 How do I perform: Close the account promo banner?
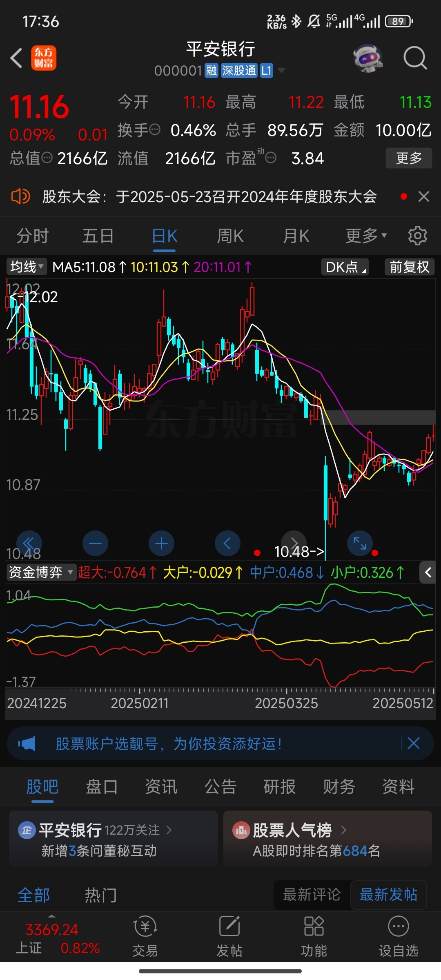pos(414,743)
